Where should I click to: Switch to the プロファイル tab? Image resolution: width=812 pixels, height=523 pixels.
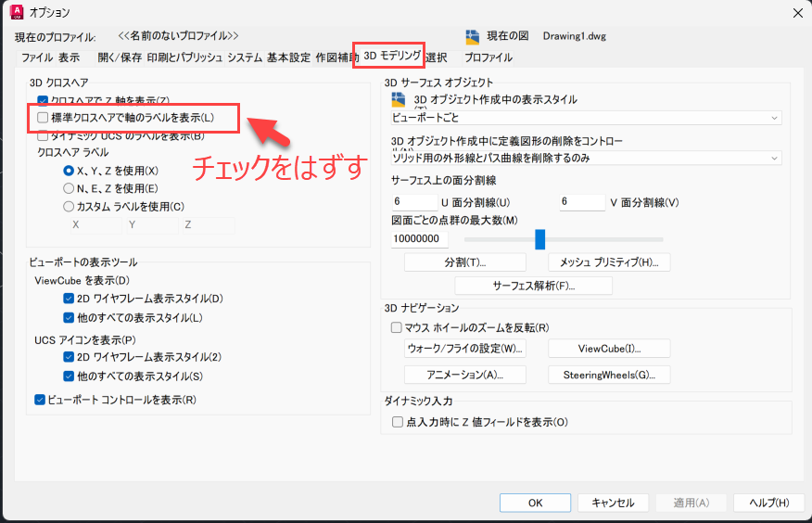tap(488, 57)
